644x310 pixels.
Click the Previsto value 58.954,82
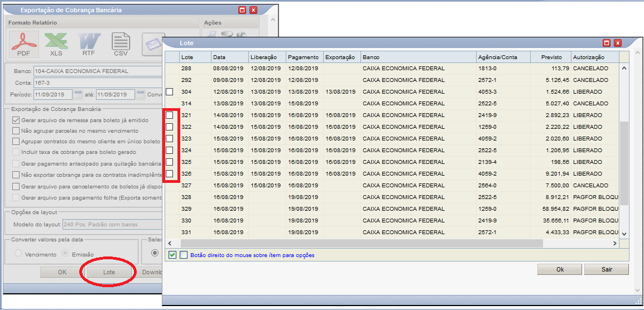556,209
